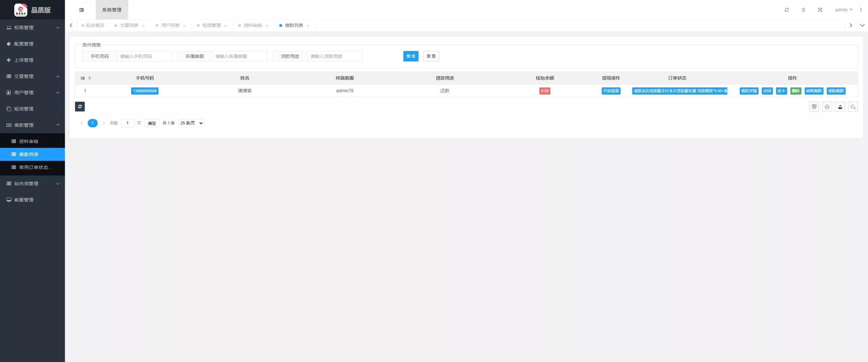This screenshot has height=362, width=868.
Task: Toggle fullscreen with the expand icon
Action: pyautogui.click(x=820, y=10)
